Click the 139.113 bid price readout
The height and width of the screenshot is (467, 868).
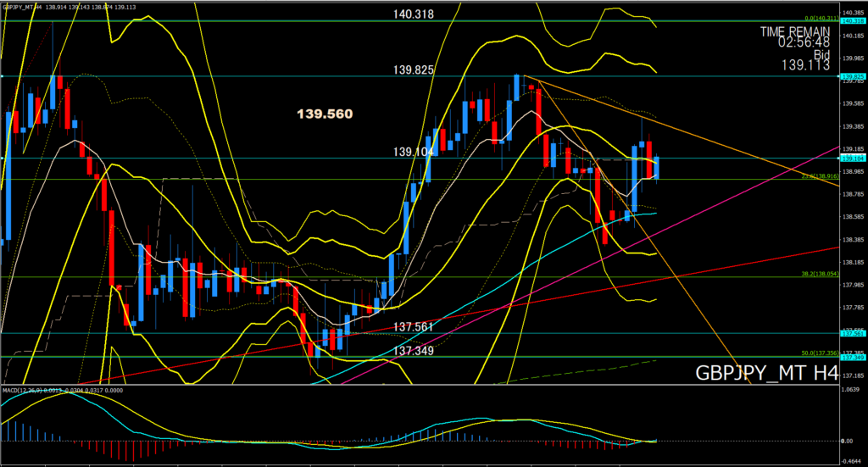tap(805, 65)
